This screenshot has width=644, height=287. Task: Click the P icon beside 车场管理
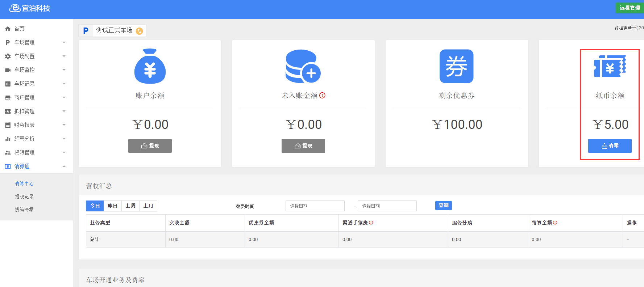[8, 43]
